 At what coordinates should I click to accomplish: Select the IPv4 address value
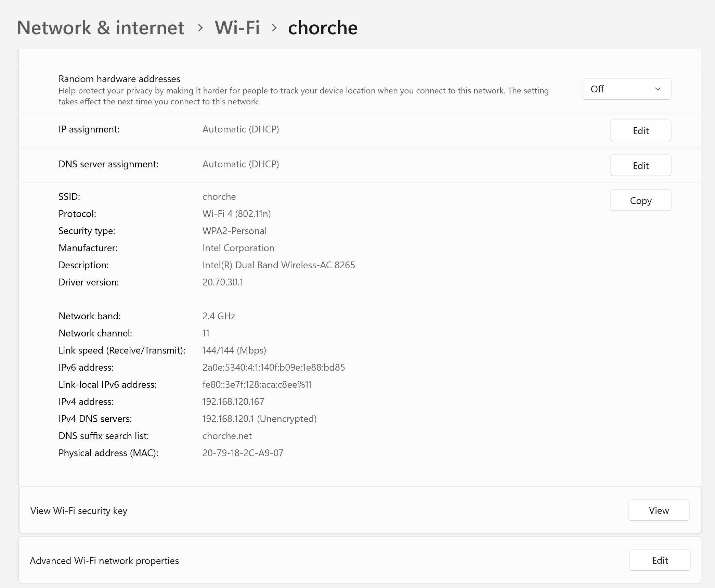pos(233,401)
